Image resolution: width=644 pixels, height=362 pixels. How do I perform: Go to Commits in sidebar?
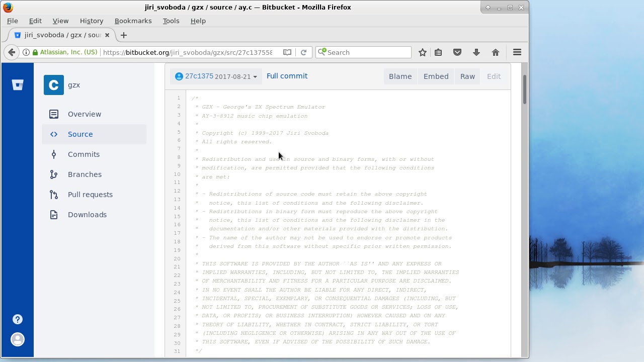click(94, 154)
